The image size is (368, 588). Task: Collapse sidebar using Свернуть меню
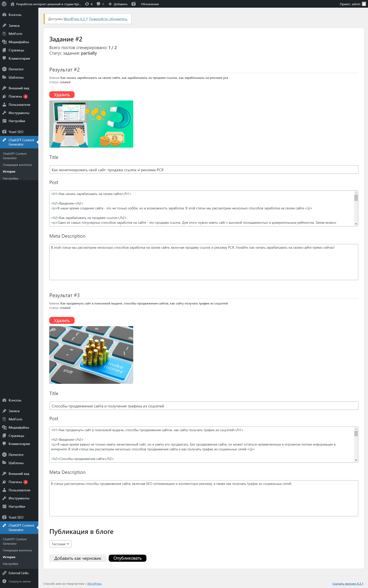pyautogui.click(x=20, y=581)
